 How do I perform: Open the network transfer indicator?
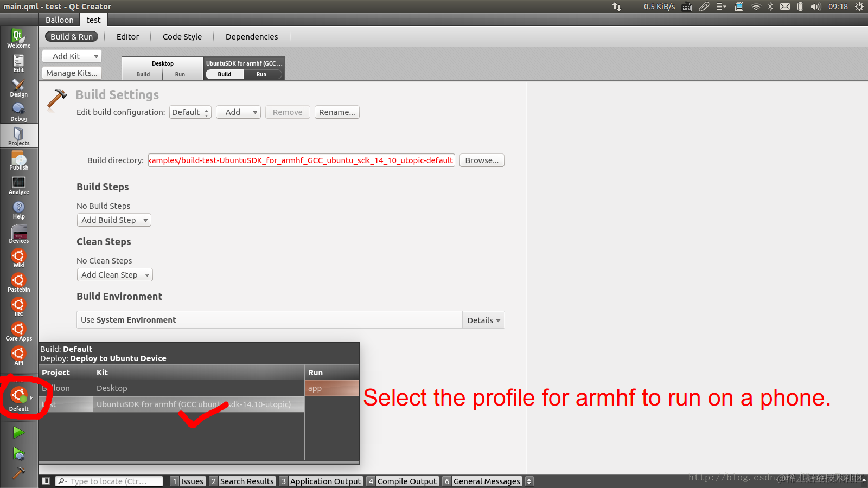(617, 7)
